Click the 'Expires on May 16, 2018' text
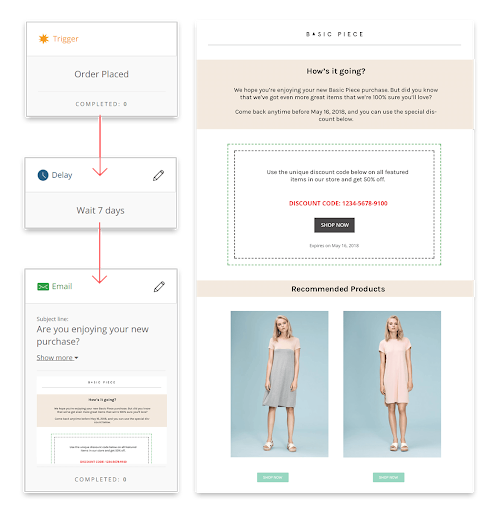 (x=334, y=246)
